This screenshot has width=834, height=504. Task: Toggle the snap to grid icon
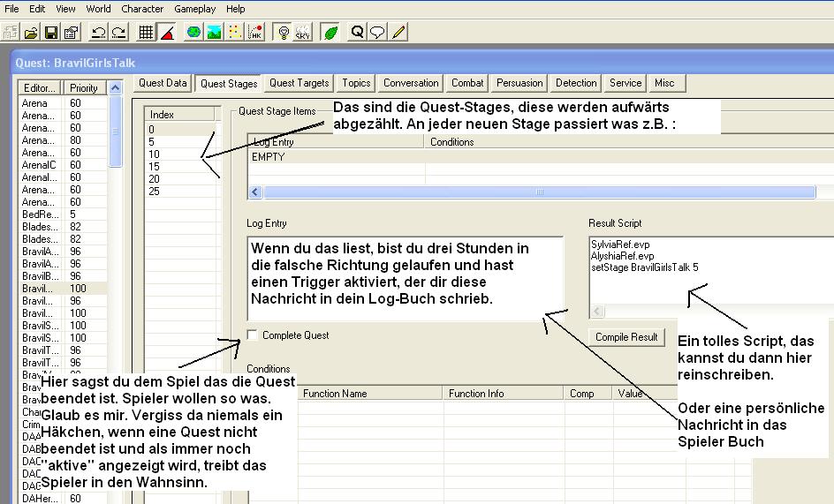tap(146, 33)
